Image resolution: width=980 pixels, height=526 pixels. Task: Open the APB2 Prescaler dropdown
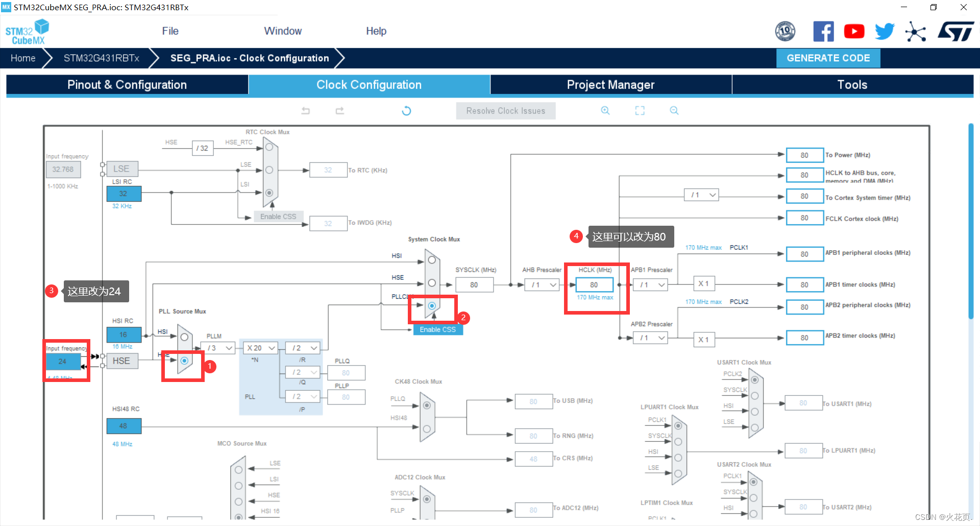[650, 338]
